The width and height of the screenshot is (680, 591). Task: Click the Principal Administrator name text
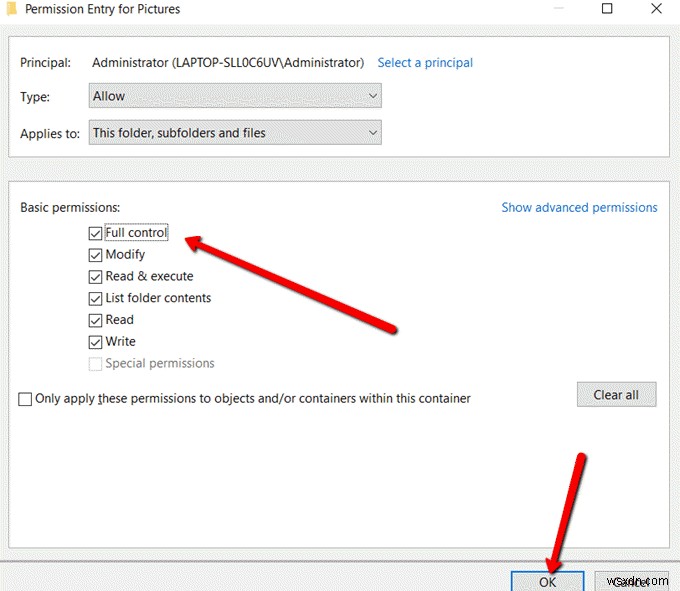tap(228, 63)
